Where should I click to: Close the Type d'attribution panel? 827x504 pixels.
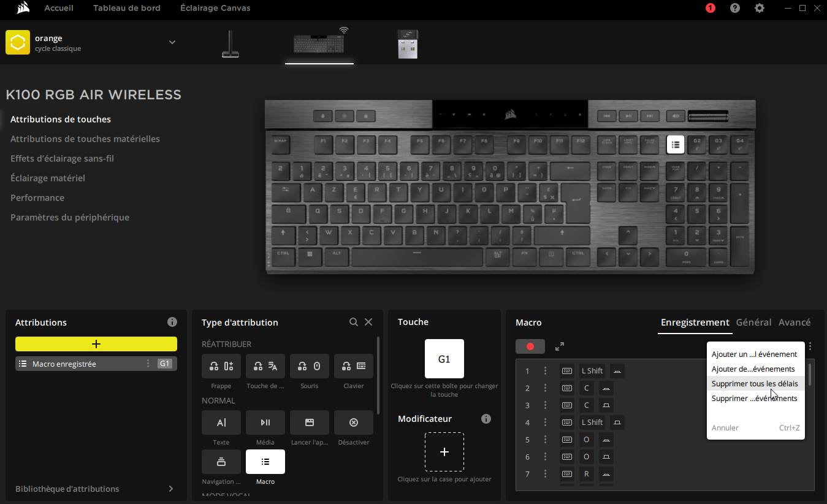click(x=368, y=322)
